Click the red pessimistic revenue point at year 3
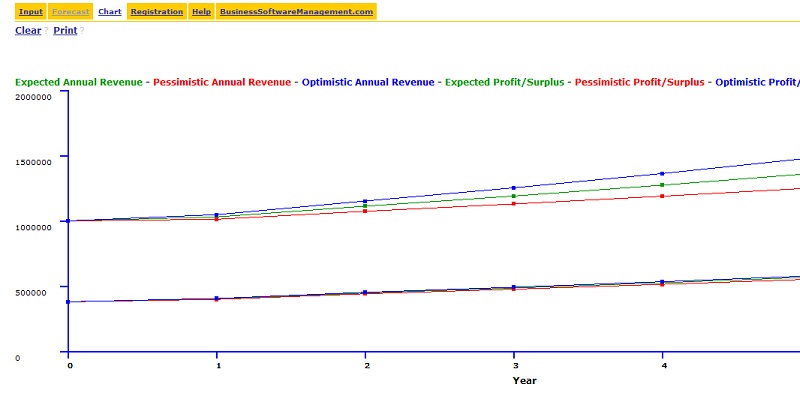Viewport: 800px width, 400px height. [x=514, y=204]
